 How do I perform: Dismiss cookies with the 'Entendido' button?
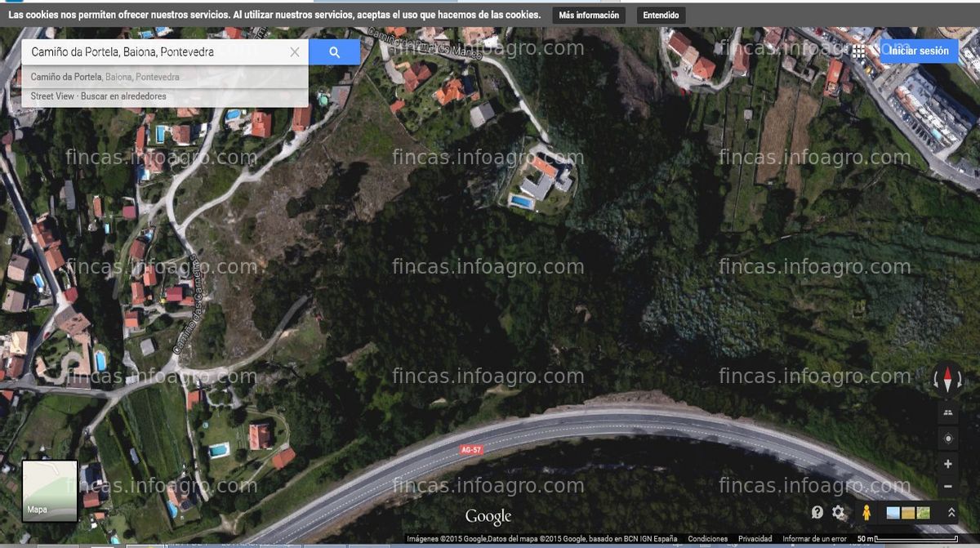tap(661, 16)
